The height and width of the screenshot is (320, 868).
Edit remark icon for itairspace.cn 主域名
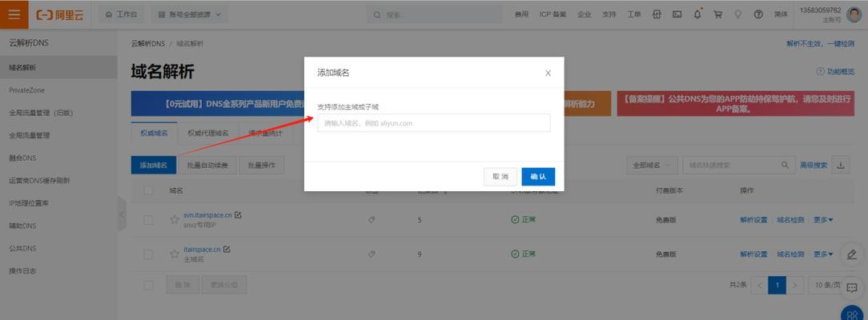point(227,250)
